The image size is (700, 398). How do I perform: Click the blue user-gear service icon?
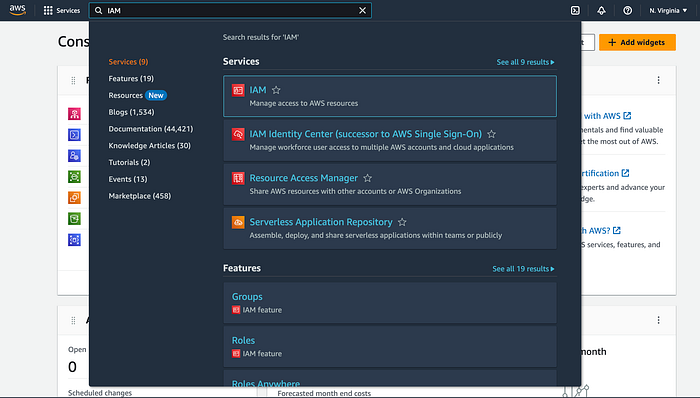(x=74, y=156)
